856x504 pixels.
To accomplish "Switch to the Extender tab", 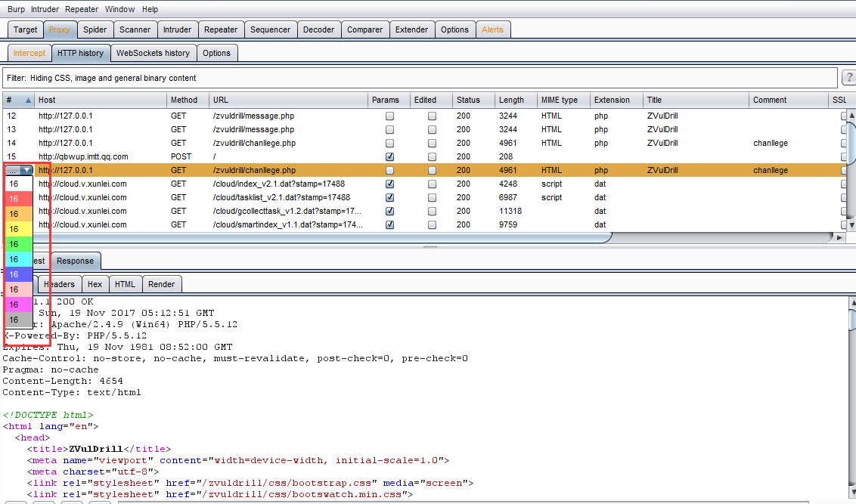I will click(x=411, y=29).
